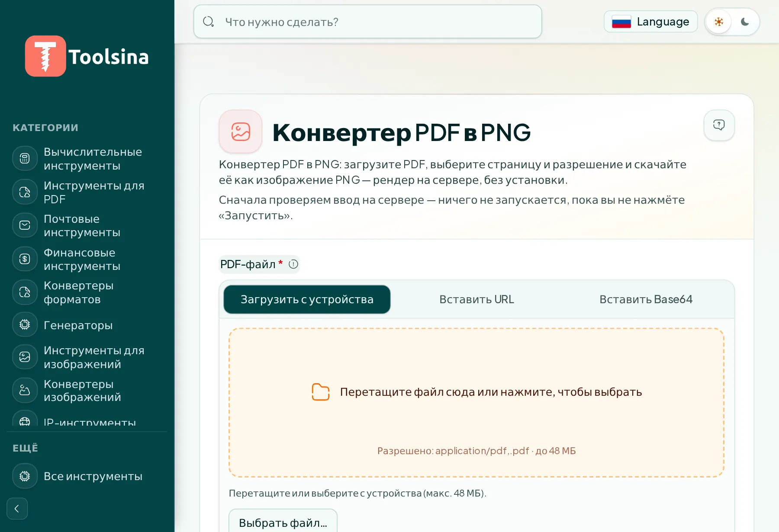
Task: Click the Toolsina brand name
Action: coord(109,57)
